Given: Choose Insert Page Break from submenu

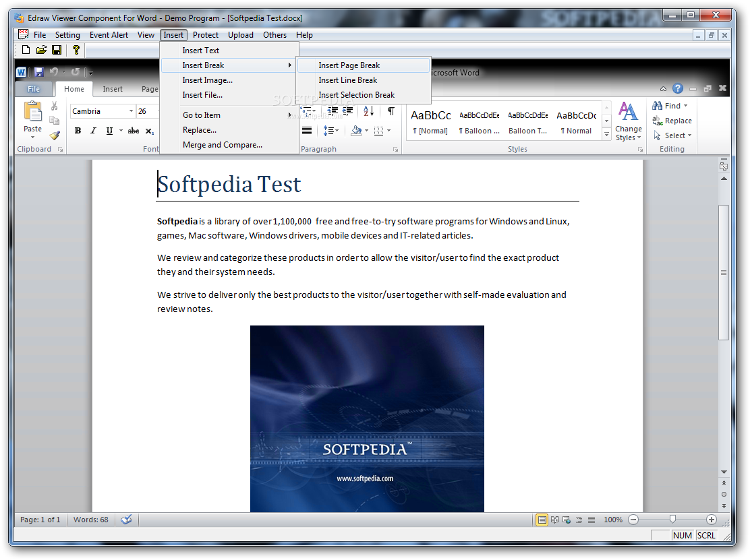Looking at the screenshot, I should coord(363,65).
